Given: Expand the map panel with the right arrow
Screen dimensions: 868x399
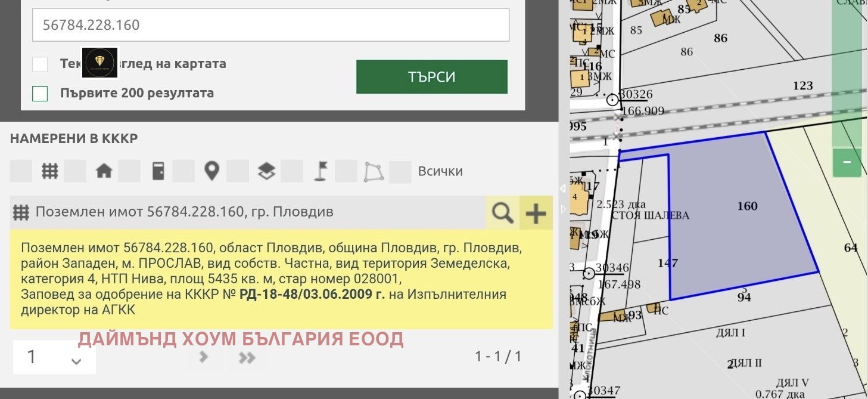Looking at the screenshot, I should (x=562, y=209).
